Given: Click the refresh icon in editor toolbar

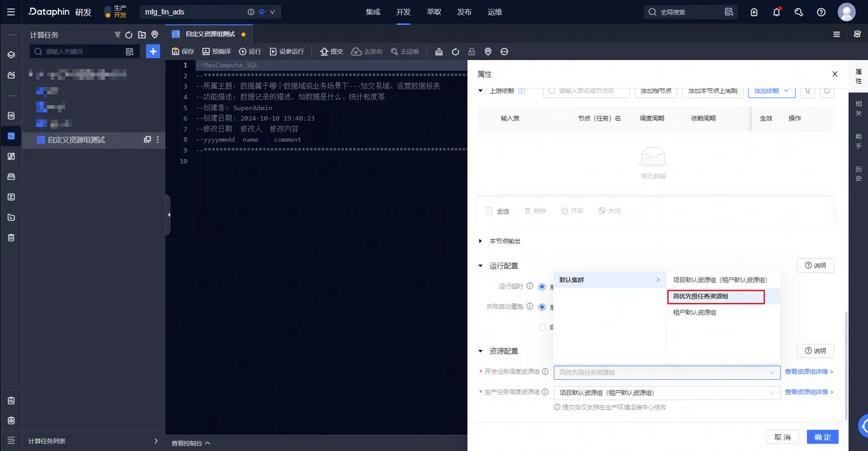Looking at the screenshot, I should pyautogui.click(x=455, y=51).
